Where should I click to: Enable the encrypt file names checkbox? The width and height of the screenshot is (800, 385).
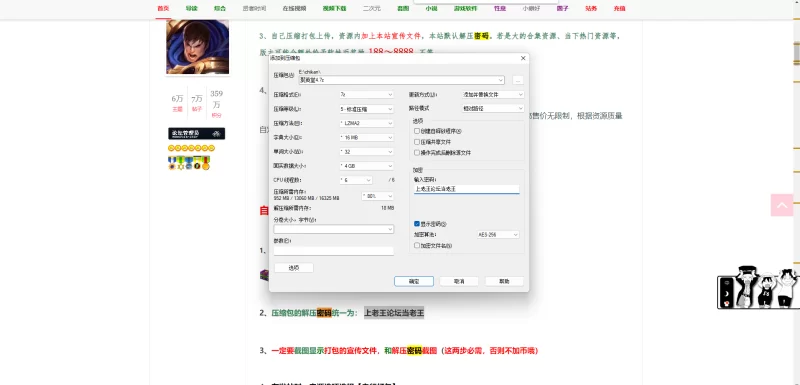417,245
